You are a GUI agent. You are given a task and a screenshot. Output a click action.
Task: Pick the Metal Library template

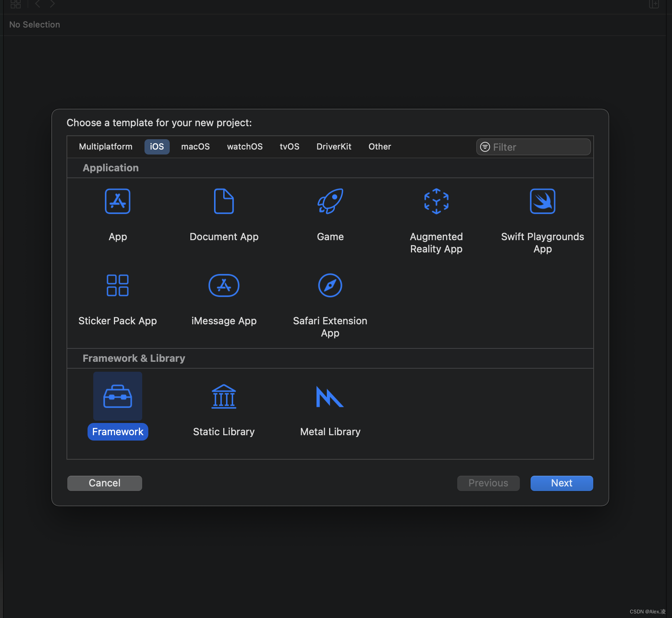point(330,397)
